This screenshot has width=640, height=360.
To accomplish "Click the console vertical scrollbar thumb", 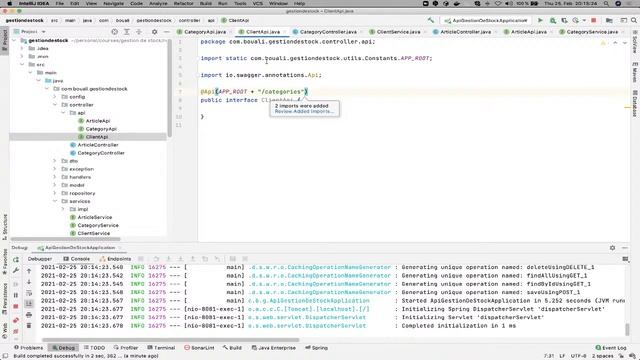I will [627, 329].
